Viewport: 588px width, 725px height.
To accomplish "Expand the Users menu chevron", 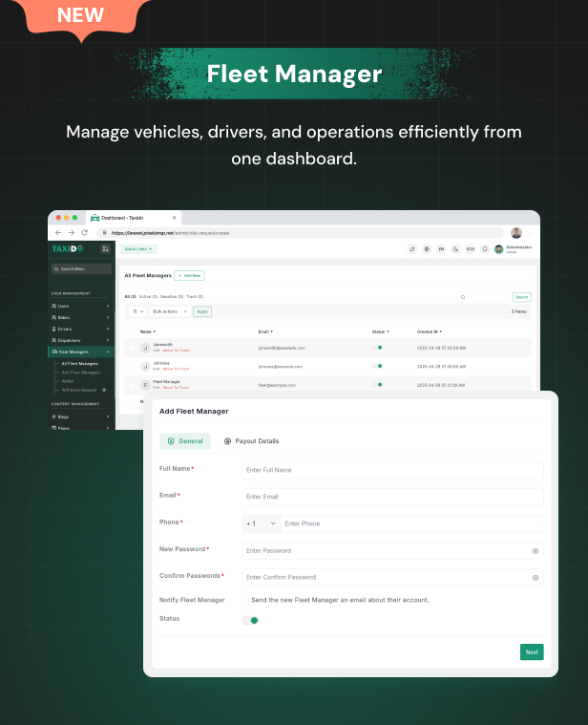I will click(108, 306).
